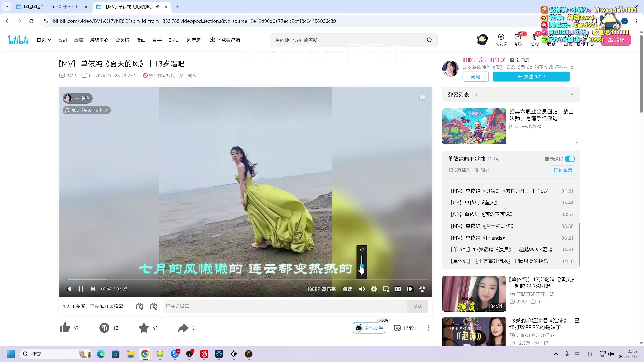Mute the video volume icon
The image size is (644, 362).
tap(362, 289)
